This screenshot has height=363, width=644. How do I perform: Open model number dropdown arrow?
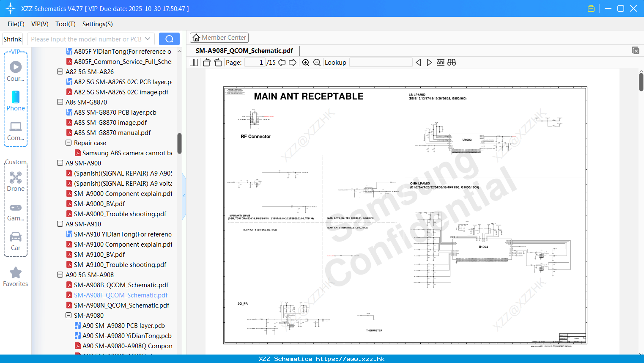click(x=148, y=39)
